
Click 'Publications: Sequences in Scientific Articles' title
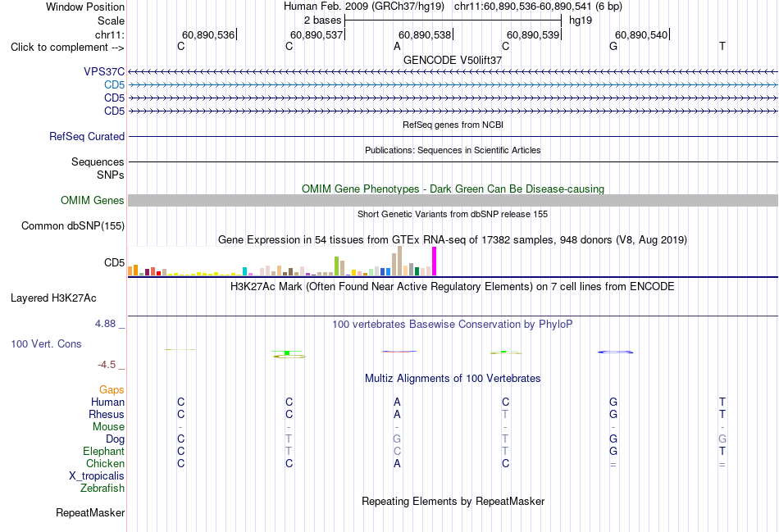pos(453,150)
